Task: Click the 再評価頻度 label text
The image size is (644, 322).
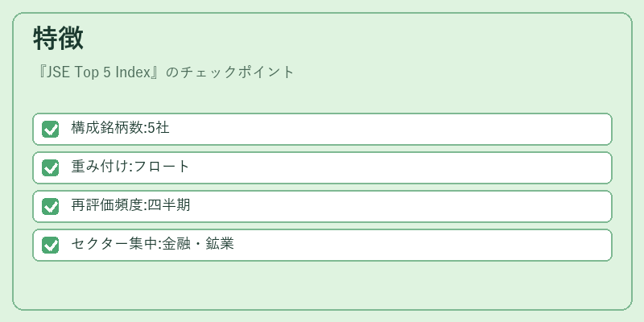Action: pos(107,205)
